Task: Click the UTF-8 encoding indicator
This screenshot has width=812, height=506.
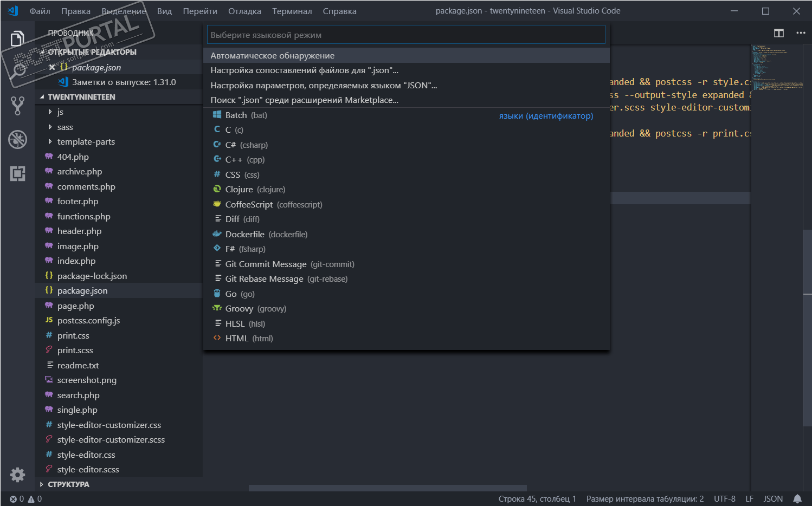Action: 724,499
